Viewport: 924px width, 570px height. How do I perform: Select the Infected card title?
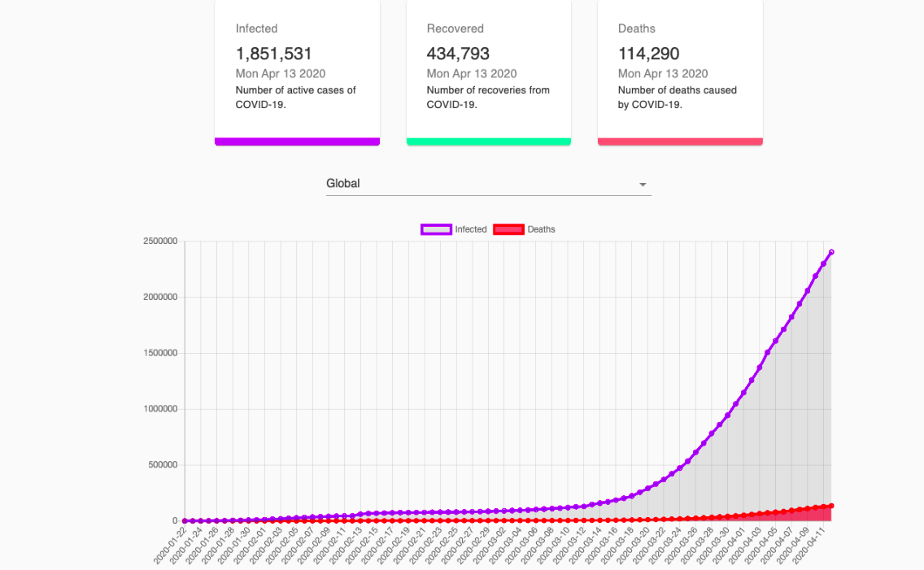coord(256,28)
